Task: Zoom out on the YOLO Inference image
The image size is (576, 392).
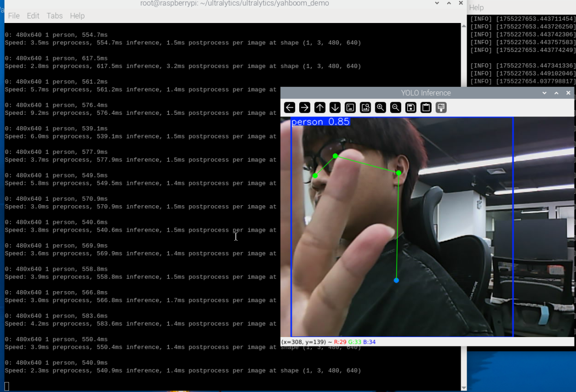Action: [396, 107]
